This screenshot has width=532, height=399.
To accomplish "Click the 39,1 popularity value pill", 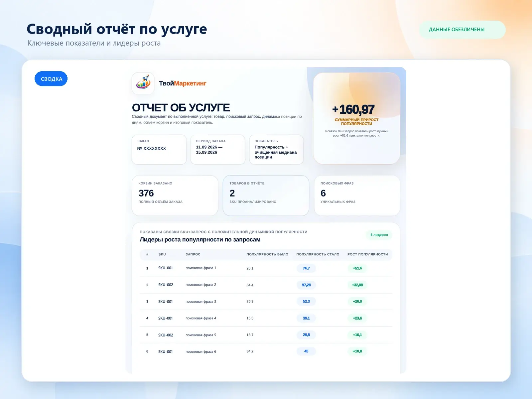I will [306, 318].
